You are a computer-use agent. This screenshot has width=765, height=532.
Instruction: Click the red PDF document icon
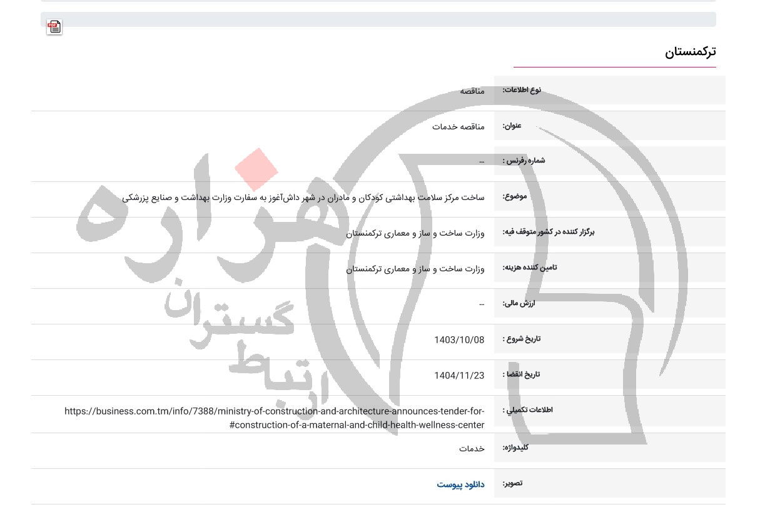[x=54, y=27]
